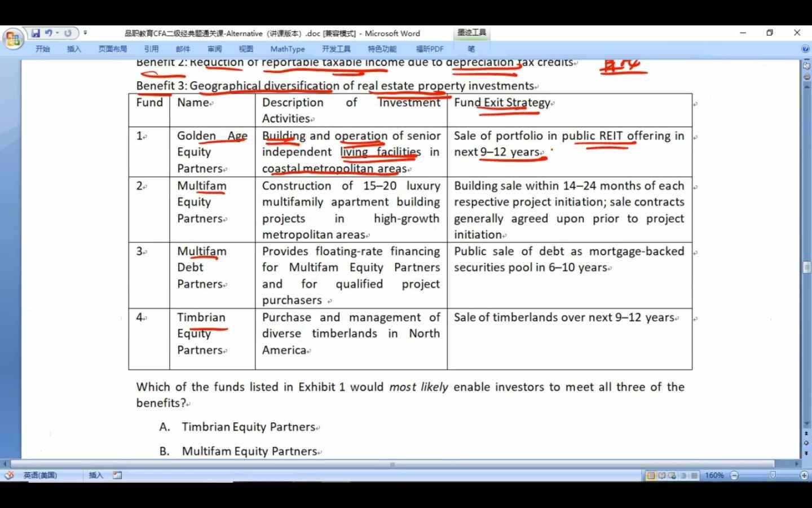Switch to Full Screen Reading view
Image resolution: width=812 pixels, height=508 pixels.
[661, 475]
